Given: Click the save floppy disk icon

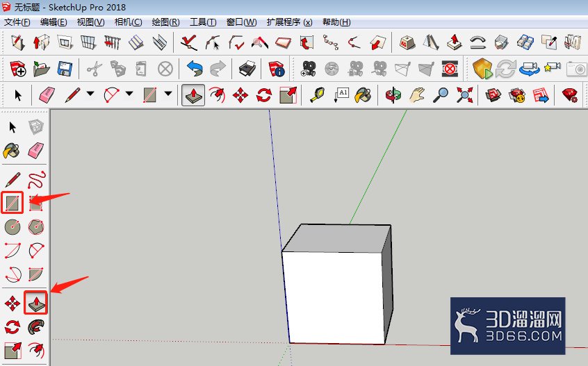Looking at the screenshot, I should pos(65,69).
